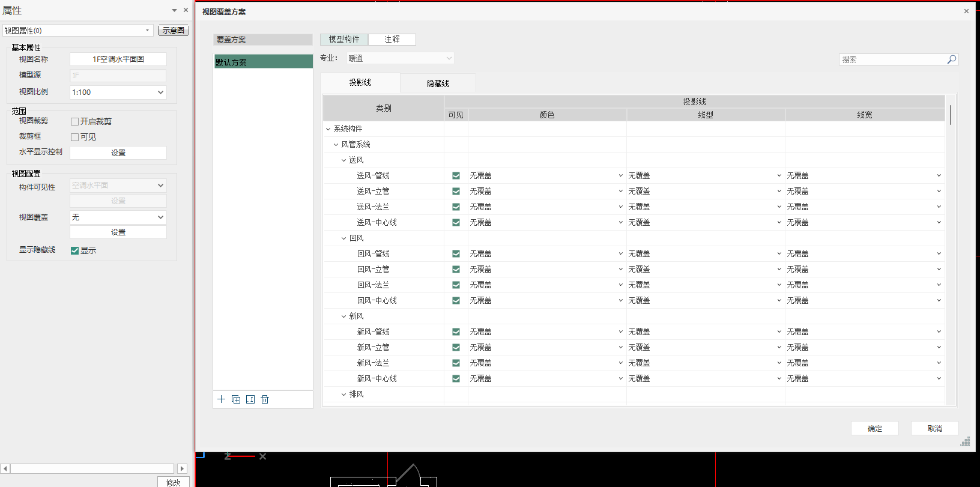Open the 属性 panel options arrow
This screenshot has width=980, height=487.
(x=174, y=10)
